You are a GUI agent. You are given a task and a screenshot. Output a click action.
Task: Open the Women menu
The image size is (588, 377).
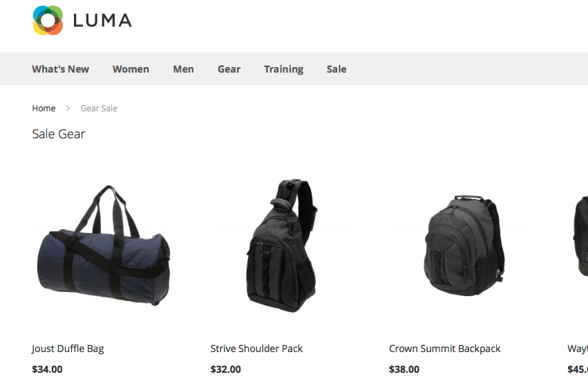131,69
